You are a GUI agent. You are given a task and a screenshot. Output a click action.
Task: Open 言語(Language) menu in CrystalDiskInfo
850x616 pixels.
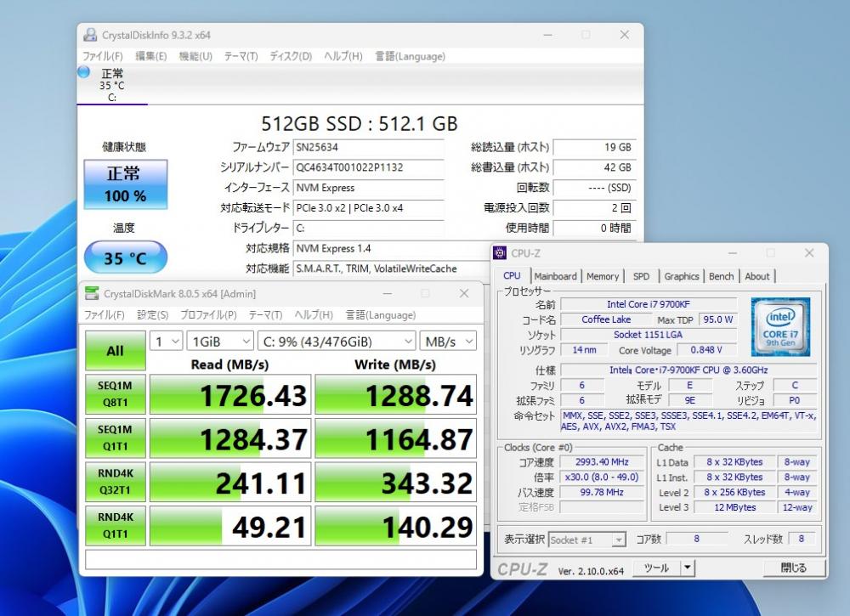(410, 56)
